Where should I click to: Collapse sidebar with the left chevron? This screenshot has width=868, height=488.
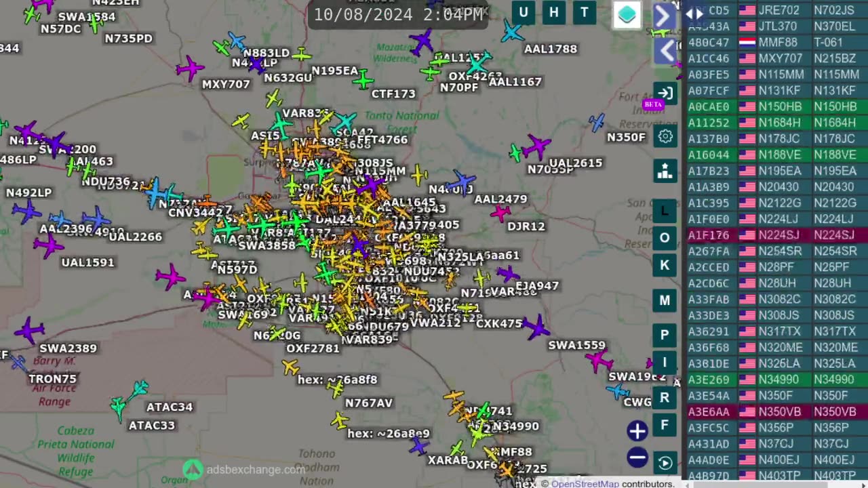(667, 51)
